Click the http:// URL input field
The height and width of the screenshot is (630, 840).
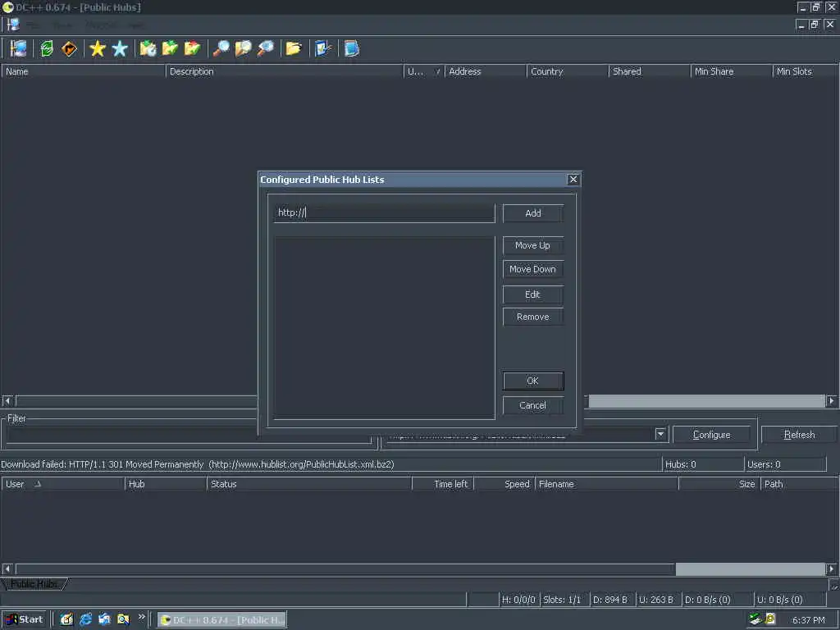click(x=384, y=212)
